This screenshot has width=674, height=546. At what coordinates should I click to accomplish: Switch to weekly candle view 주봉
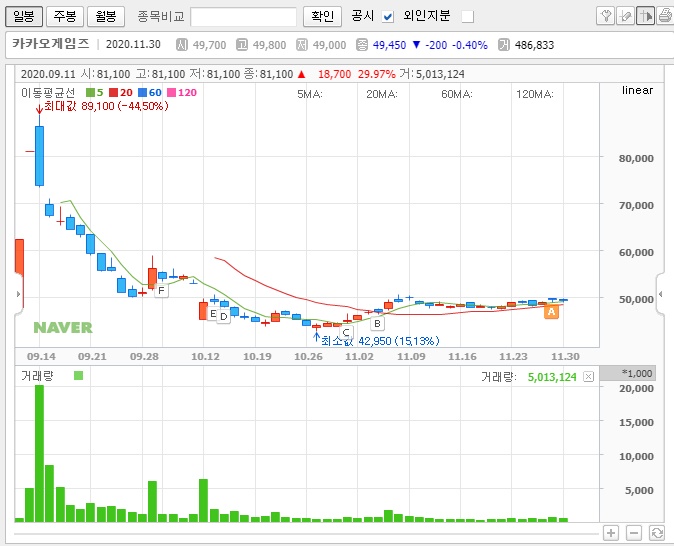(x=65, y=16)
